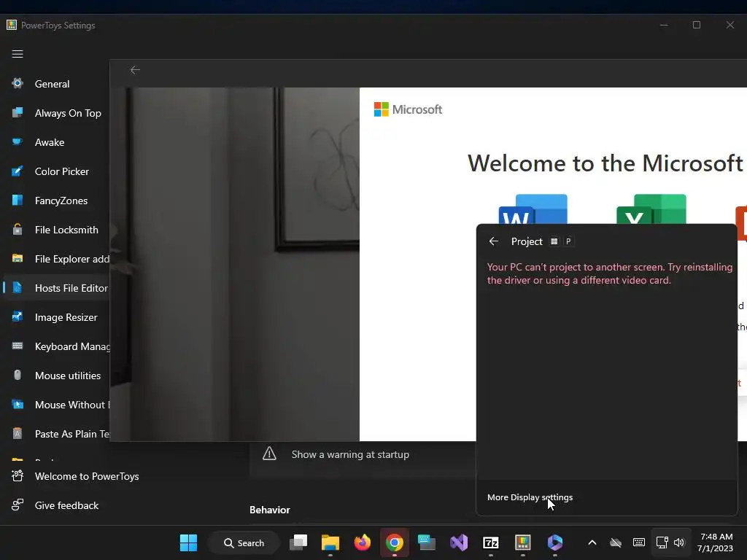Click the back arrow in Project panel
This screenshot has height=560, width=747.
point(494,241)
